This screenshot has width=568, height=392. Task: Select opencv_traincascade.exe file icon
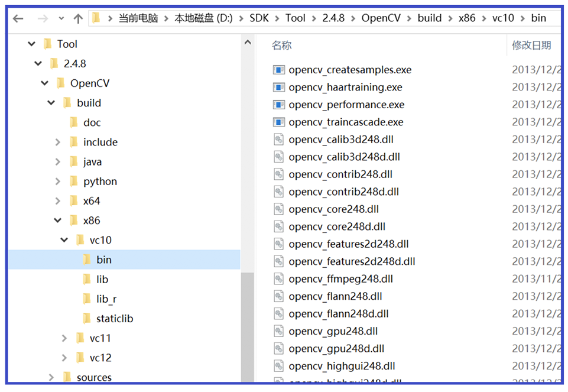pyautogui.click(x=278, y=122)
